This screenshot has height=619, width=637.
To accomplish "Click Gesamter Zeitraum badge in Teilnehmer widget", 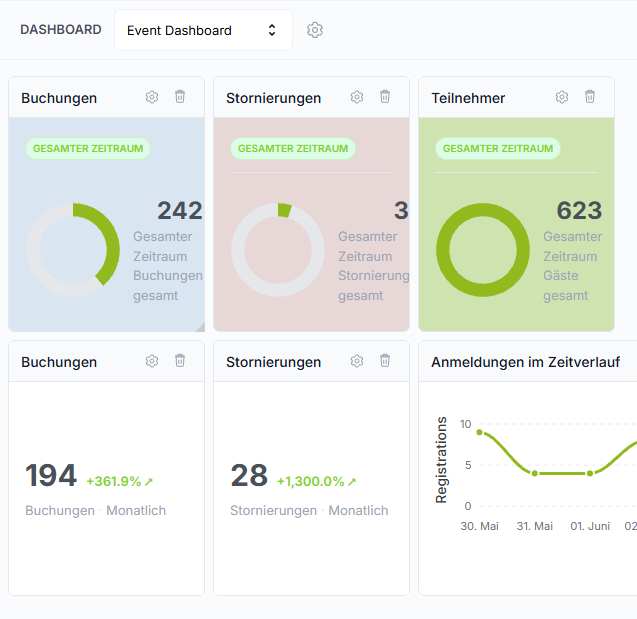I will tap(498, 149).
